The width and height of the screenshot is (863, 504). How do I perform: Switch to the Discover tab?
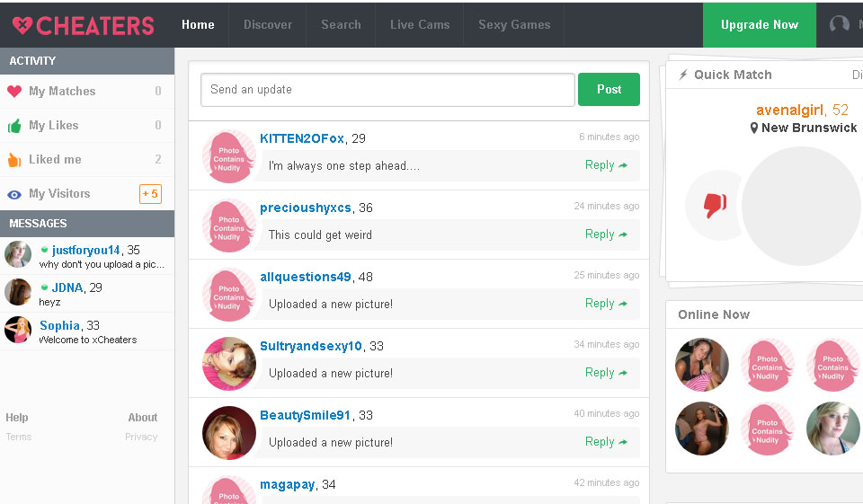click(268, 24)
